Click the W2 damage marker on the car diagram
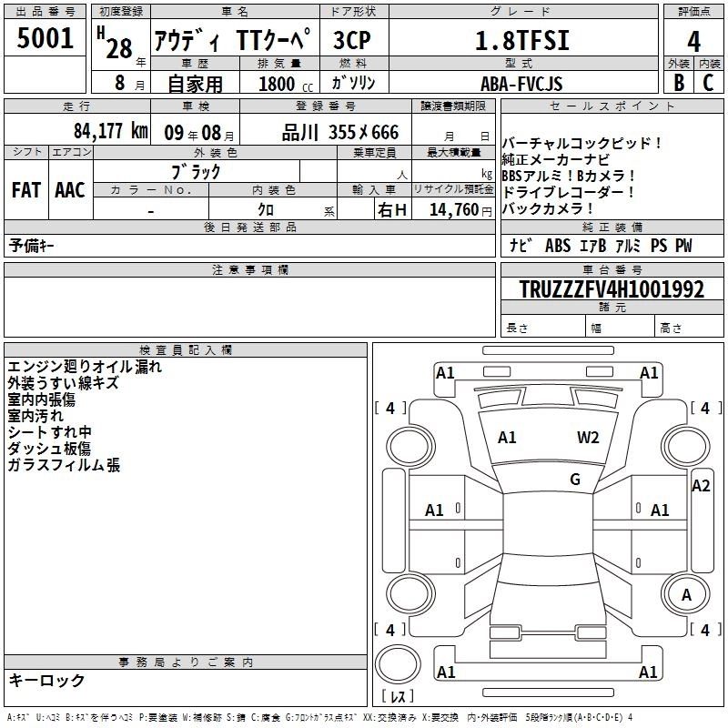The height and width of the screenshot is (728, 728). coord(588,438)
